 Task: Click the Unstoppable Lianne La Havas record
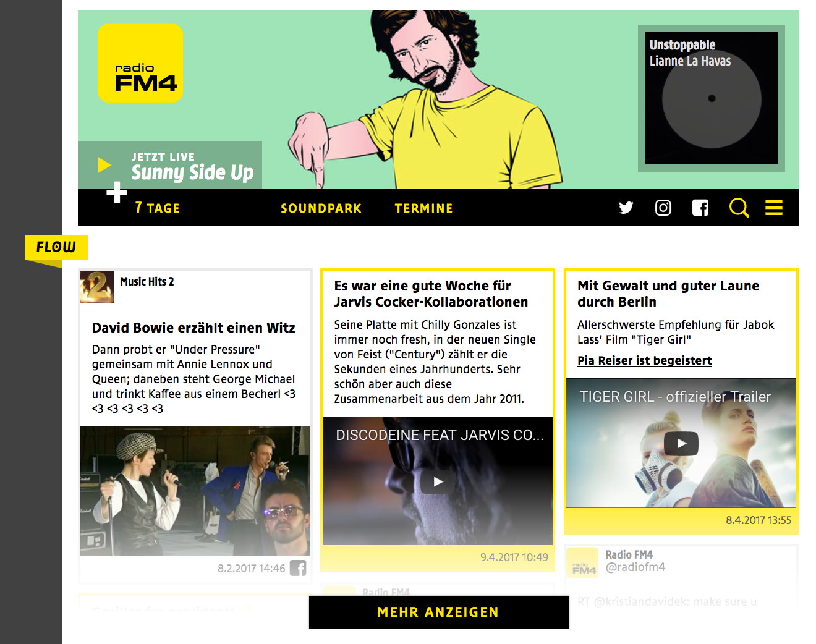[x=712, y=98]
